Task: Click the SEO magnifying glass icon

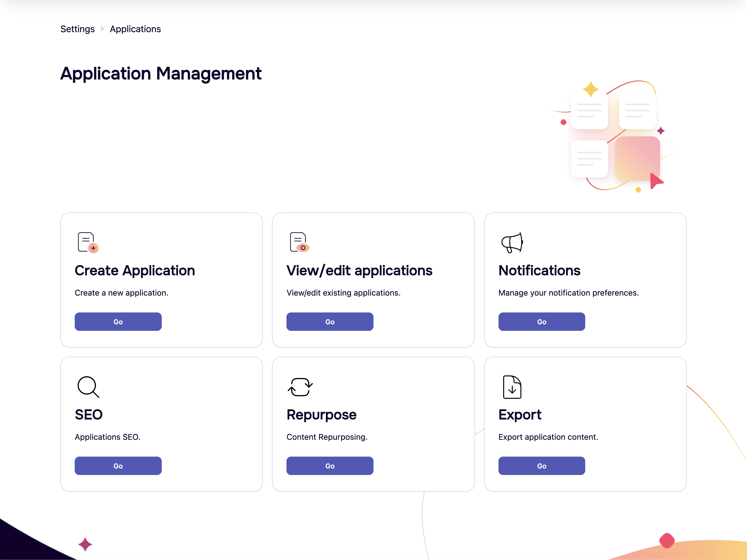Action: (x=88, y=387)
